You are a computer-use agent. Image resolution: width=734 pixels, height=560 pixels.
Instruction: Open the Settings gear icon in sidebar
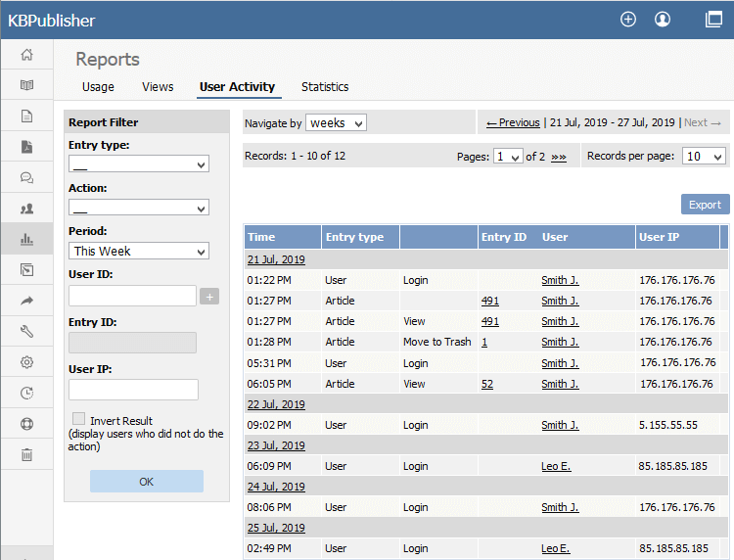click(26, 362)
